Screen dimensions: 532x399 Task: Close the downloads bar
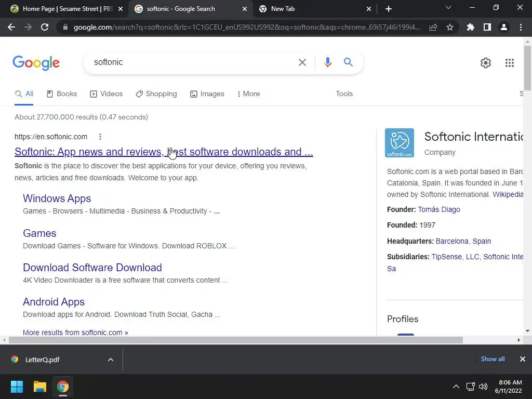(523, 359)
